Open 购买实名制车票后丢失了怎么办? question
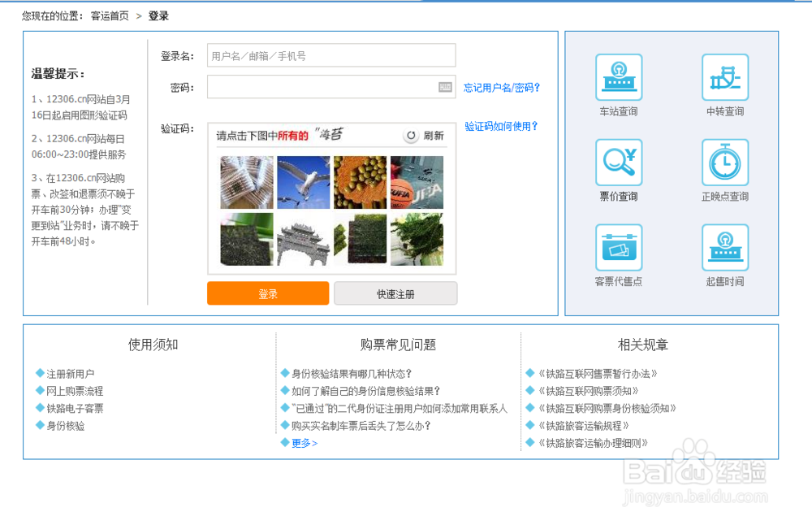The image size is (812, 525). click(361, 426)
